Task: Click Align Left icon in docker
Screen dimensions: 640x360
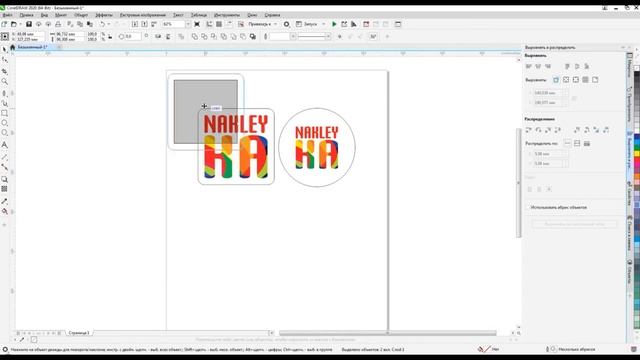Action: point(529,66)
